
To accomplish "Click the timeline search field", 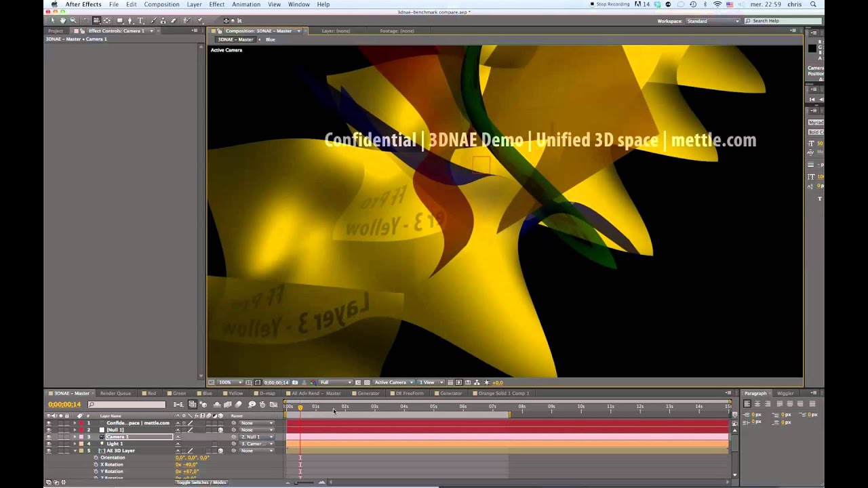I will (x=127, y=405).
